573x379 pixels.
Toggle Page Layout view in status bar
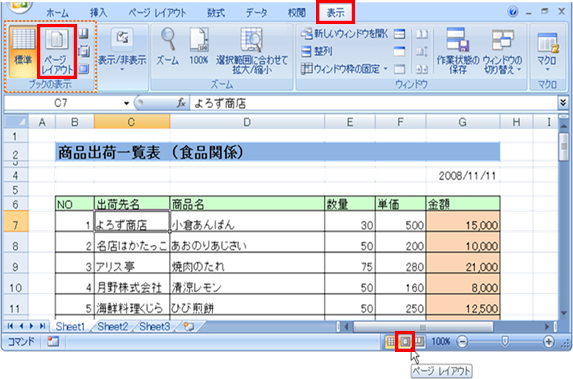[405, 342]
